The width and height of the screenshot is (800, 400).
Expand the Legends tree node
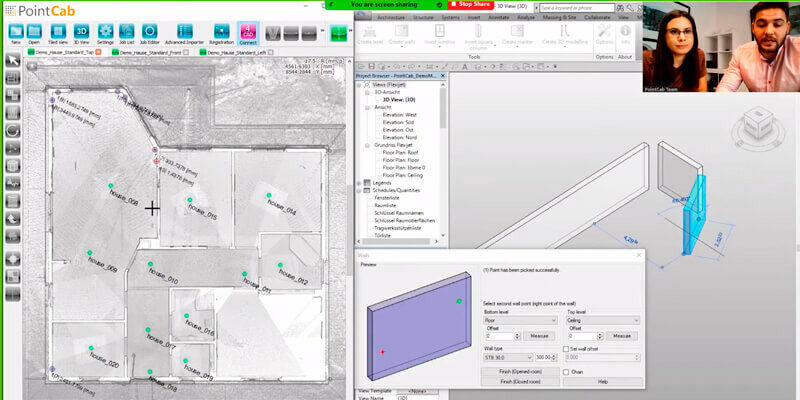click(x=359, y=183)
